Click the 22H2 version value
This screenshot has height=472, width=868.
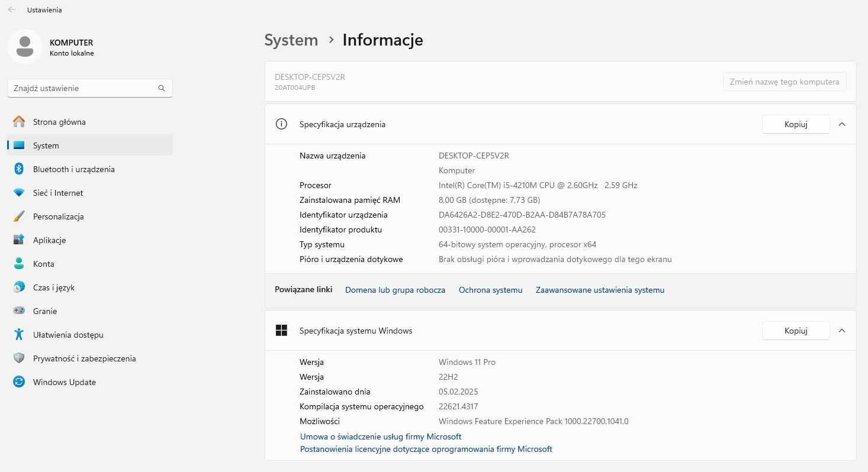click(448, 377)
